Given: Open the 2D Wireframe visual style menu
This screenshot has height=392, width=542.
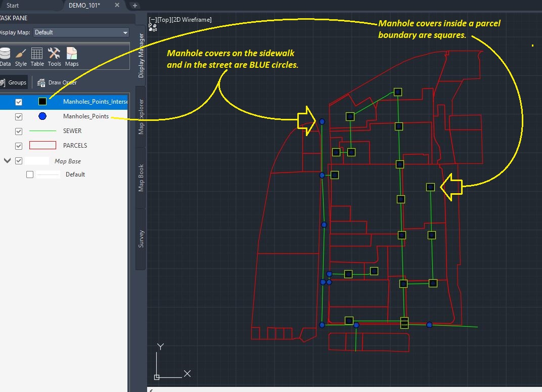Looking at the screenshot, I should [197, 20].
